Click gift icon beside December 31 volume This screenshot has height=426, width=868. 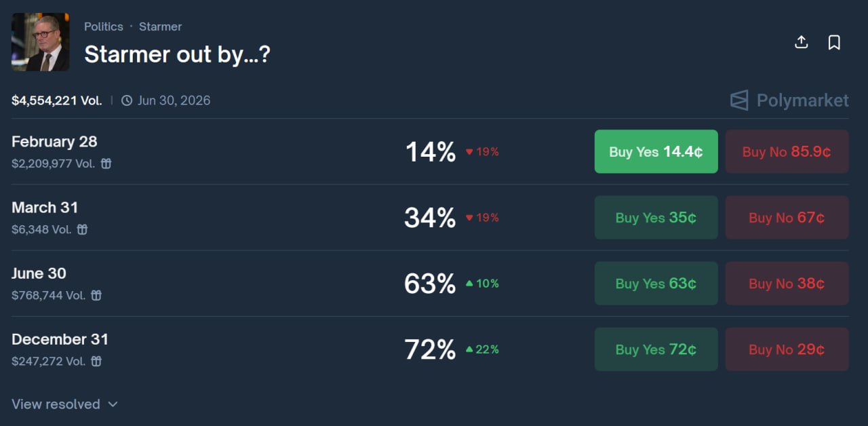pos(96,361)
